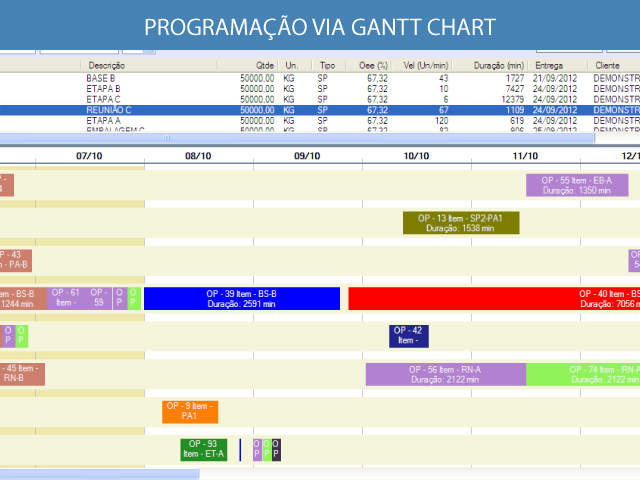This screenshot has height=480, width=640.
Task: Click the Un. column header
Action: [x=295, y=65]
